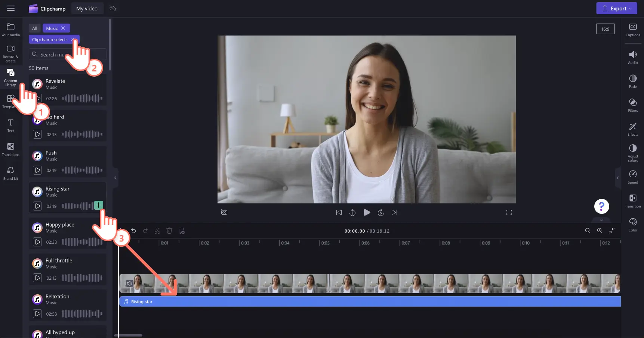644x338 pixels.
Task: Open the Captions panel
Action: pos(633,30)
